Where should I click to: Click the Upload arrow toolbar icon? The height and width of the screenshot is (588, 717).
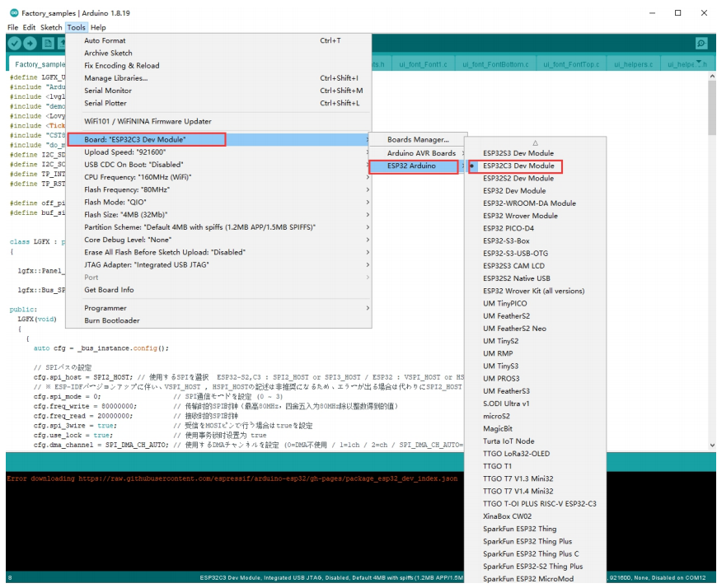pos(30,44)
